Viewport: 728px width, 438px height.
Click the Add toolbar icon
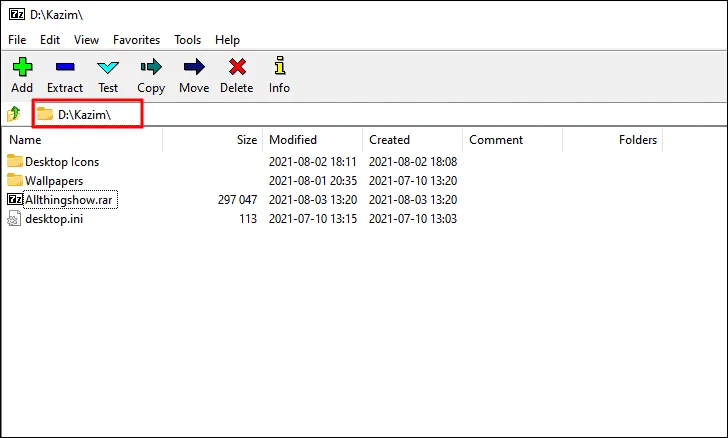click(x=22, y=68)
